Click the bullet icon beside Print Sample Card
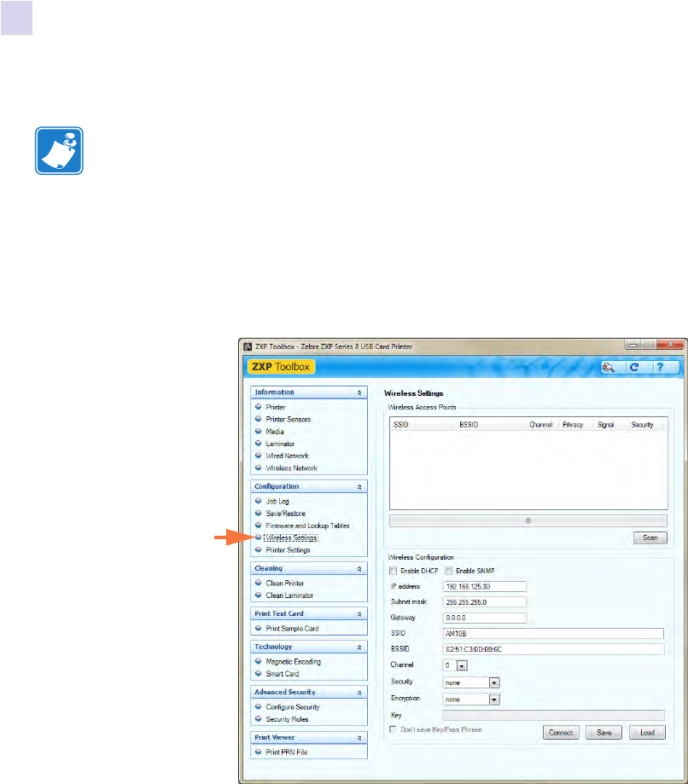This screenshot has width=688, height=784. [x=258, y=628]
